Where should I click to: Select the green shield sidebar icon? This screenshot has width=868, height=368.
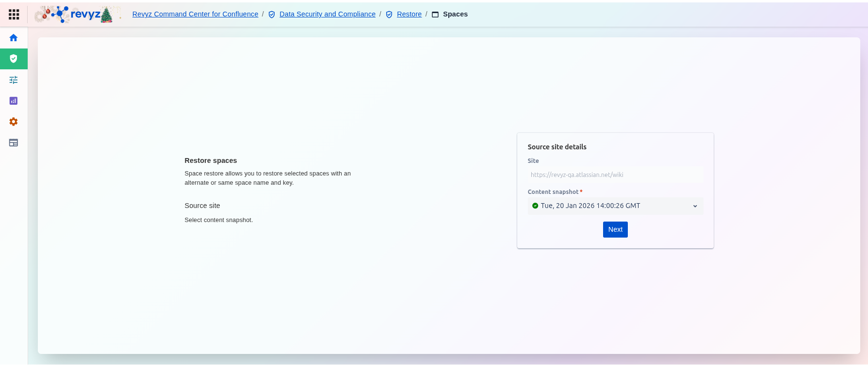(x=14, y=59)
